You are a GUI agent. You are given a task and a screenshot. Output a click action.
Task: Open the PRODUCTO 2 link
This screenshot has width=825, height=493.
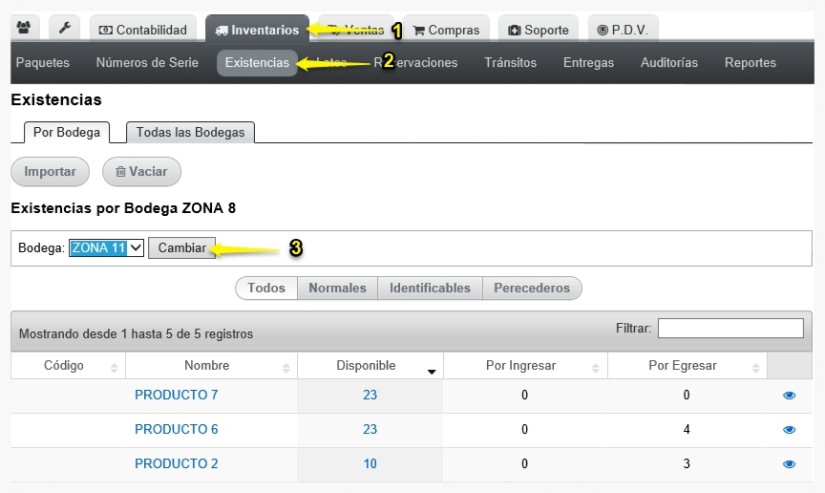[176, 464]
